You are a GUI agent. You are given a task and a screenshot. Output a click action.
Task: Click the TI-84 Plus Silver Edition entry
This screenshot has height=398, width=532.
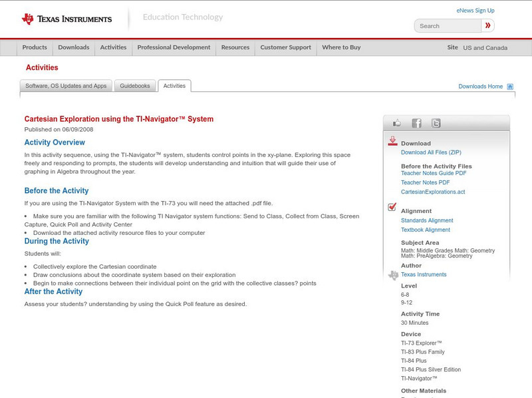431,369
